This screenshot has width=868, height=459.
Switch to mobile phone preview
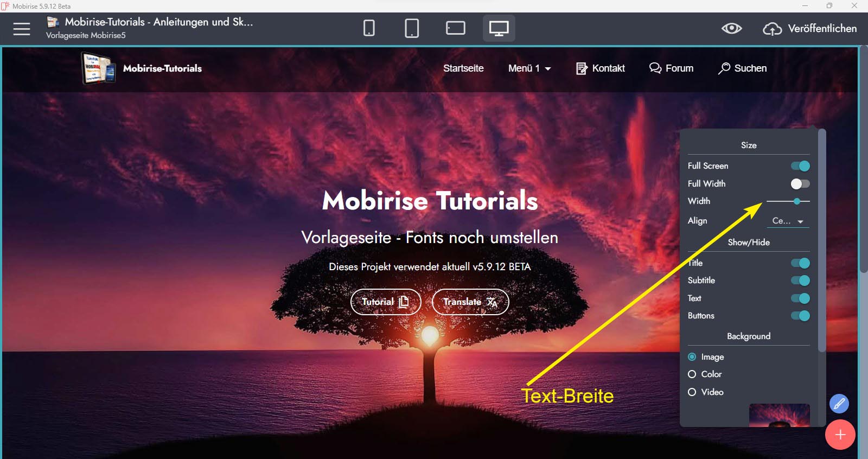[x=369, y=28]
